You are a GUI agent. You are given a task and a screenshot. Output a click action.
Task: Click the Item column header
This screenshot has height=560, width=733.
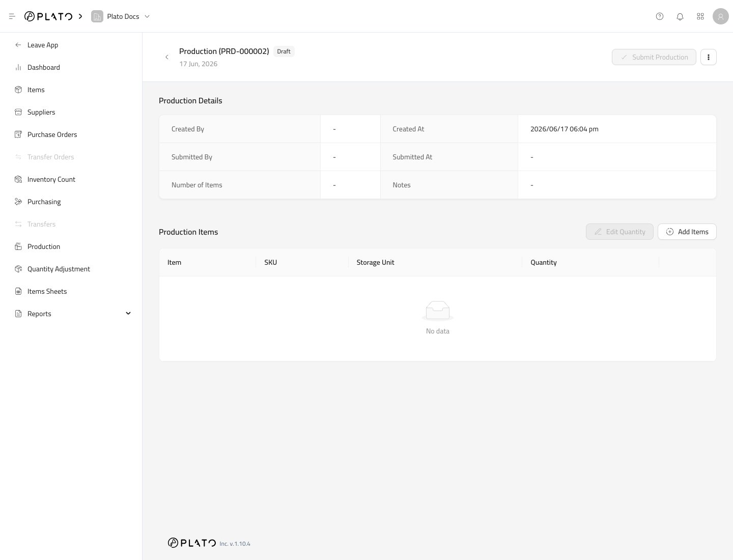pos(175,262)
